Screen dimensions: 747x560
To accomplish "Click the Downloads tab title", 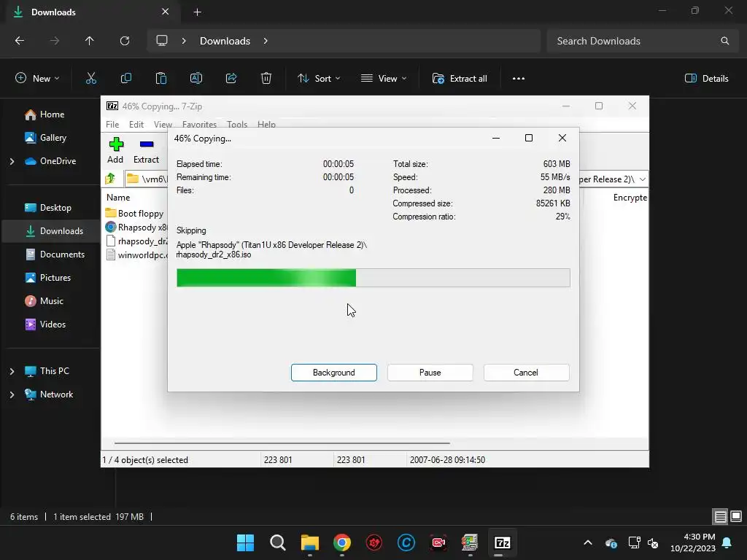I will [x=53, y=12].
